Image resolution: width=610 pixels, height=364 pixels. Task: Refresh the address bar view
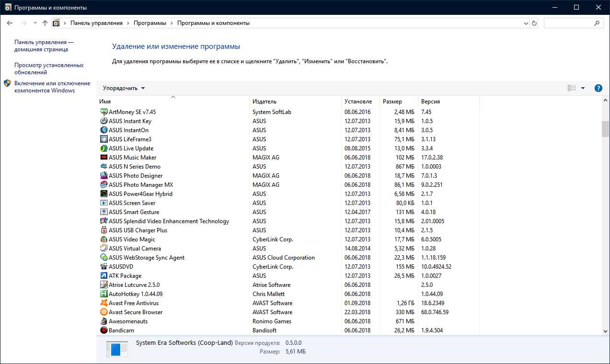[534, 23]
